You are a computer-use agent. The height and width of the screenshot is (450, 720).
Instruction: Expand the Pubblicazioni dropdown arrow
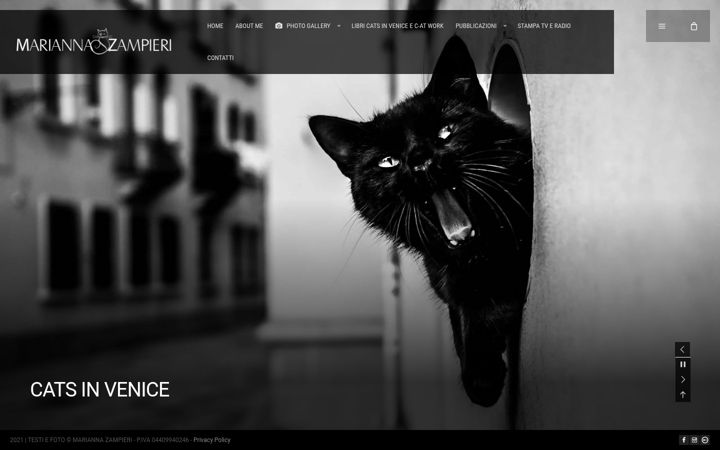505,26
